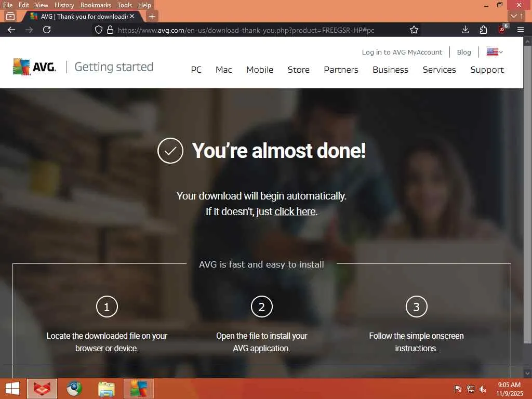The width and height of the screenshot is (532, 399).
Task: Open the File menu
Action: 7,5
